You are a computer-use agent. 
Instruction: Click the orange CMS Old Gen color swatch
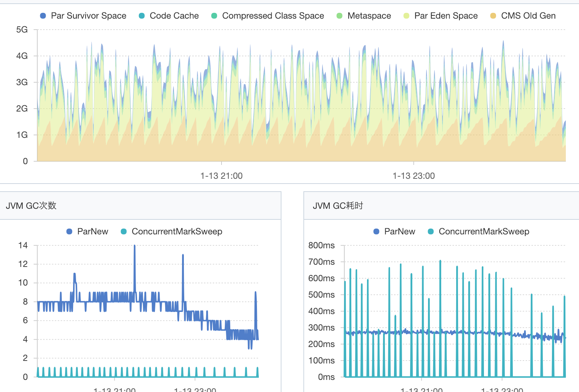493,16
